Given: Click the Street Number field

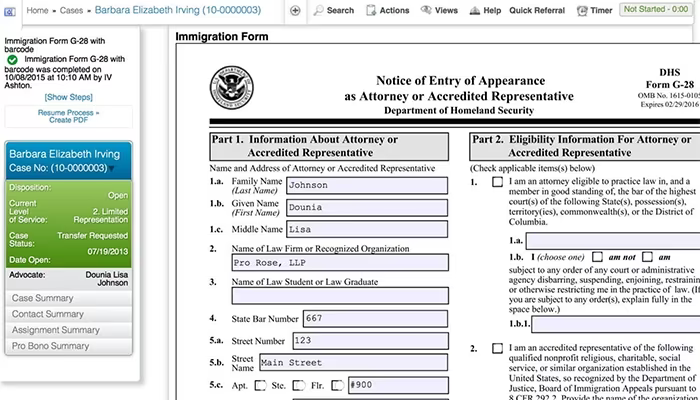Looking at the screenshot, I should [371, 341].
